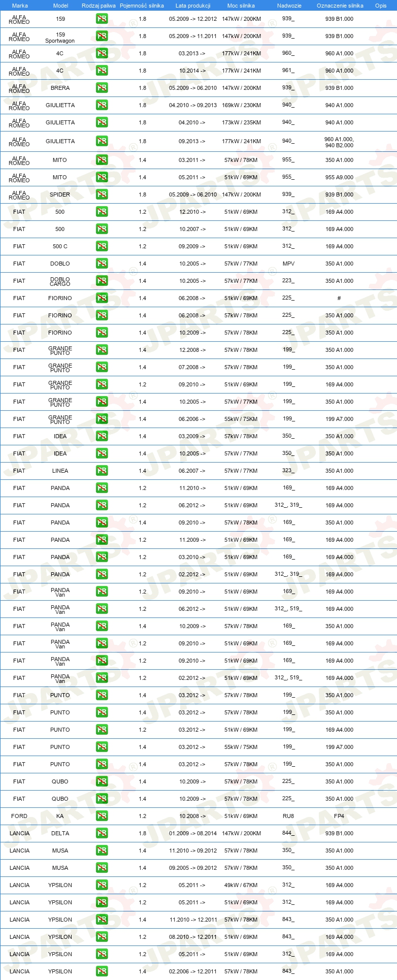Click the '02.2006 -> 12.2011' production years cell
Image resolution: width=397 pixels, height=980 pixels.
193,971
